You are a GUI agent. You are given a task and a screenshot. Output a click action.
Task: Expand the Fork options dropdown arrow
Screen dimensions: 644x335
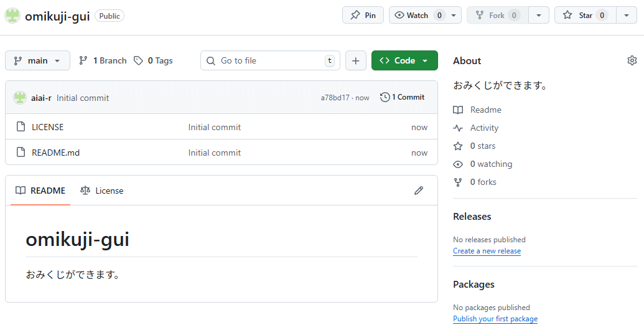click(x=538, y=15)
